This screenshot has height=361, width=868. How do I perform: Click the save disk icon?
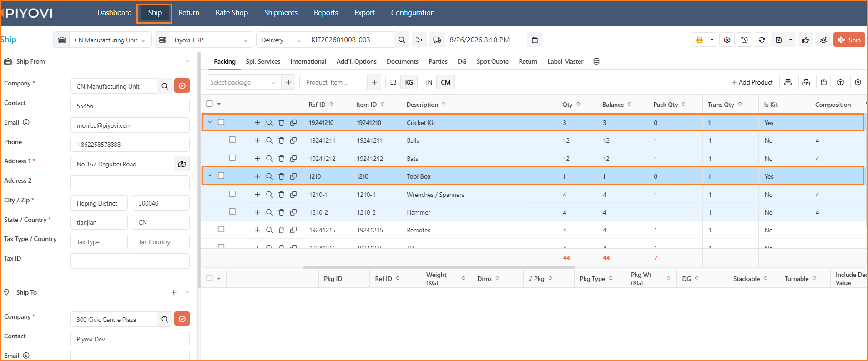pos(779,40)
